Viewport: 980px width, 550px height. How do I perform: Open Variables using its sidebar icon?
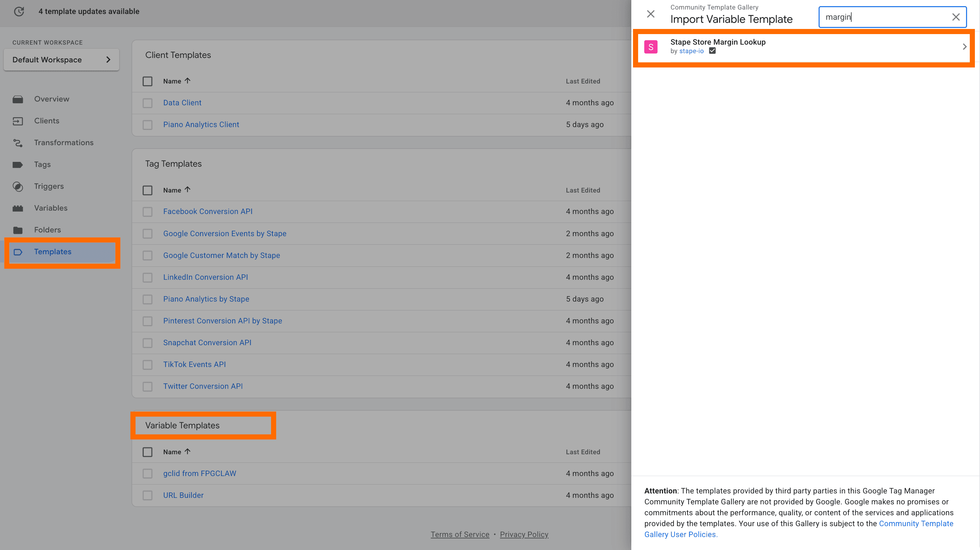point(18,208)
